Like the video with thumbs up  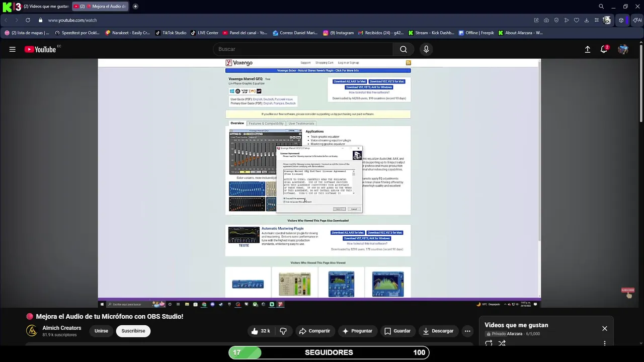pyautogui.click(x=261, y=331)
